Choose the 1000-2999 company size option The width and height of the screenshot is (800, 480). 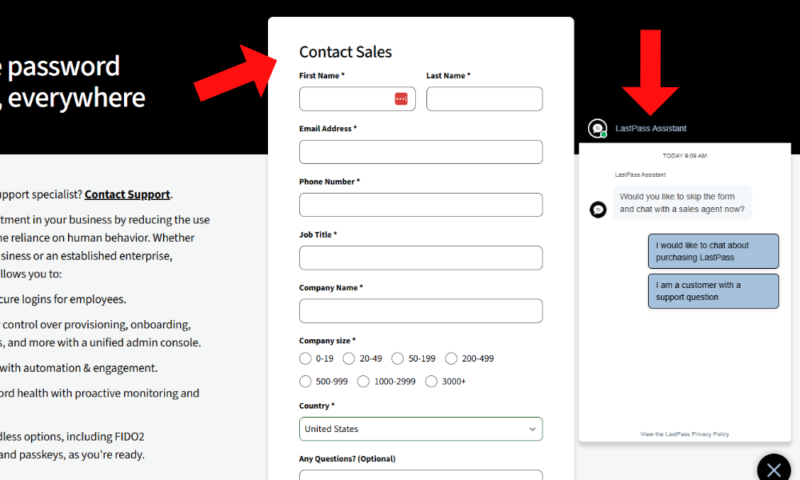coord(363,382)
